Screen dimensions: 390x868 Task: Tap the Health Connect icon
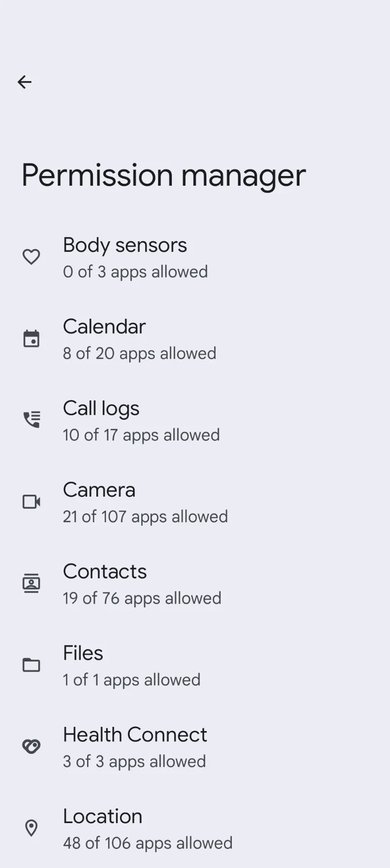tap(31, 747)
